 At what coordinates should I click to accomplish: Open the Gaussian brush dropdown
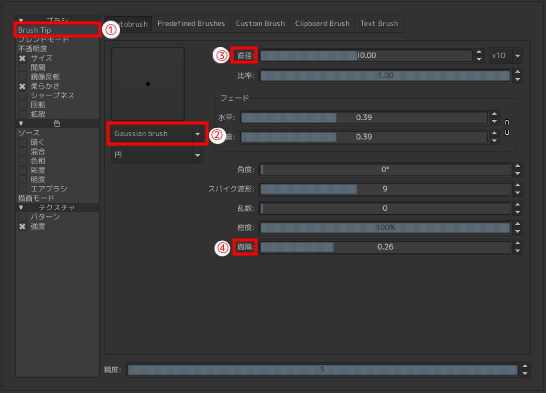tap(157, 134)
